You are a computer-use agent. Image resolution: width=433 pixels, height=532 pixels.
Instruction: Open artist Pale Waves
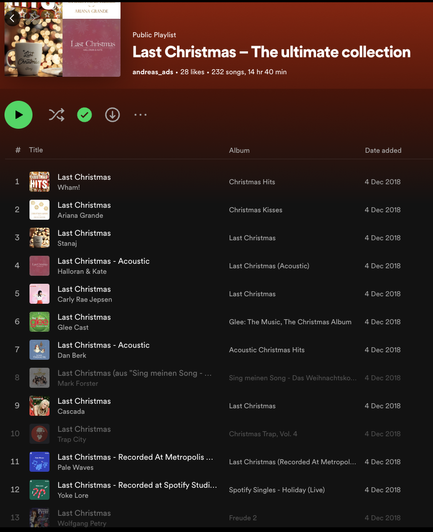75,467
